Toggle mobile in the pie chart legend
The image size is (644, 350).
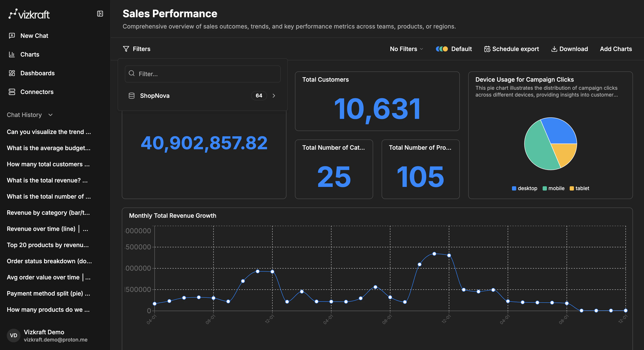pyautogui.click(x=553, y=188)
